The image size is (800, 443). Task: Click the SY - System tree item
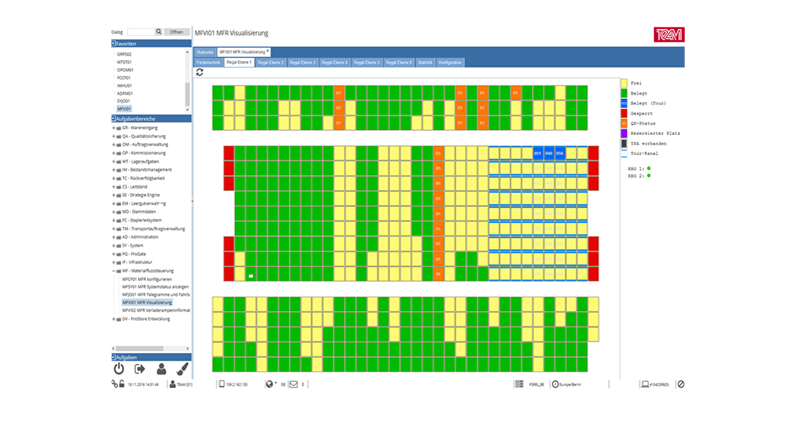[x=133, y=245]
